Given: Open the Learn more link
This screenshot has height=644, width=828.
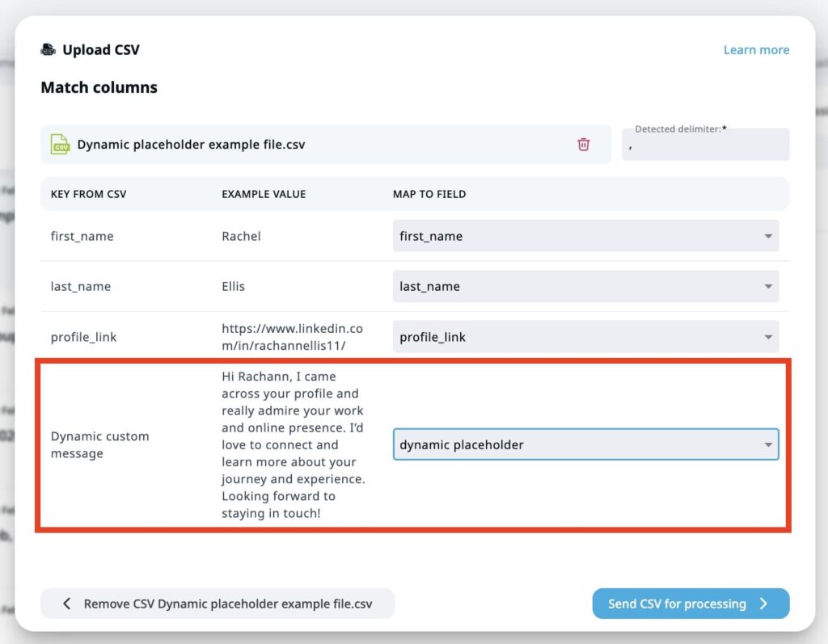Looking at the screenshot, I should click(756, 49).
